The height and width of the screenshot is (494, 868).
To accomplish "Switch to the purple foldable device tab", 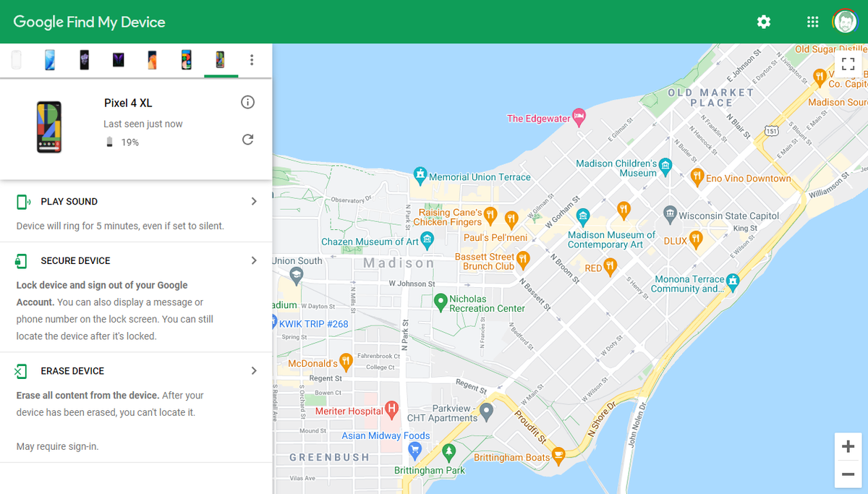I will 118,60.
